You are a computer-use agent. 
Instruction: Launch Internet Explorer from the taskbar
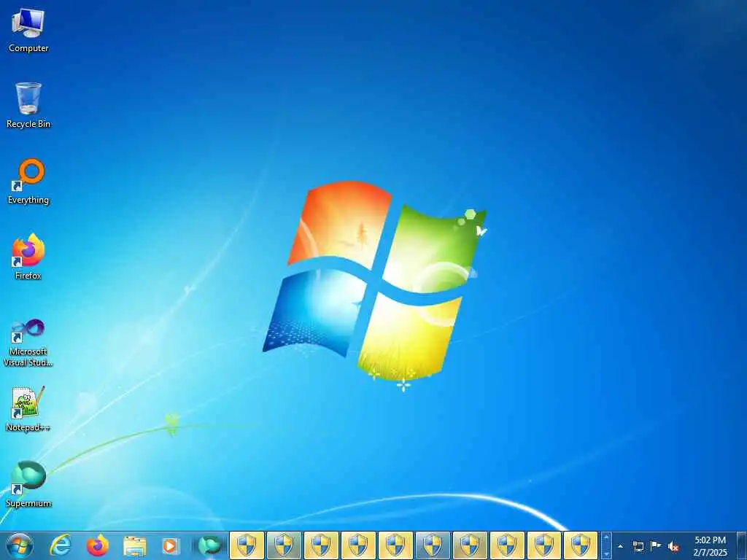[61, 545]
